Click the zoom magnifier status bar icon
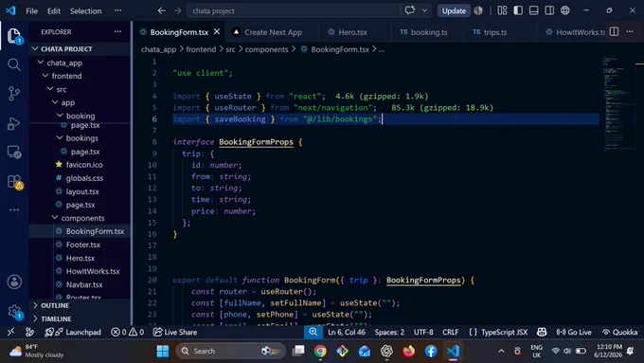 (313, 332)
